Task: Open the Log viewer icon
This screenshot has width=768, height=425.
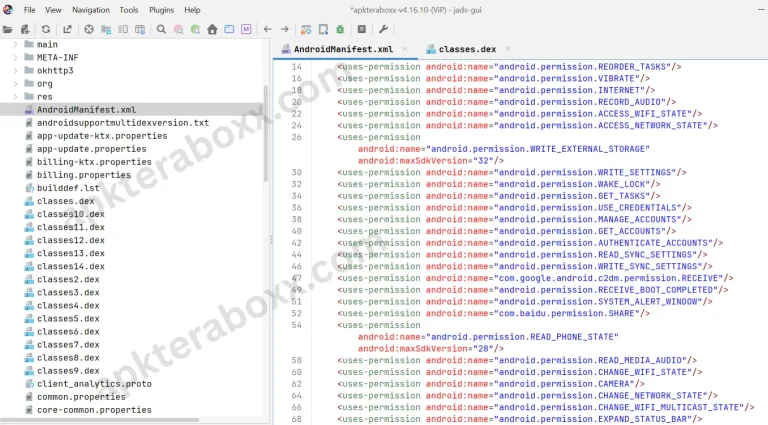Action: 361,29
